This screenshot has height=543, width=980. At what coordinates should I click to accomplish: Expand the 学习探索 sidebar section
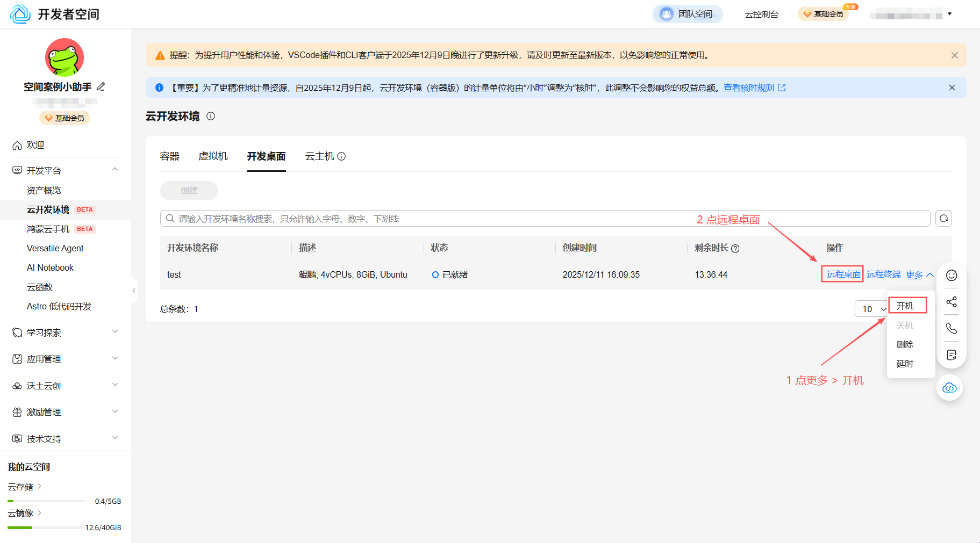(x=115, y=332)
